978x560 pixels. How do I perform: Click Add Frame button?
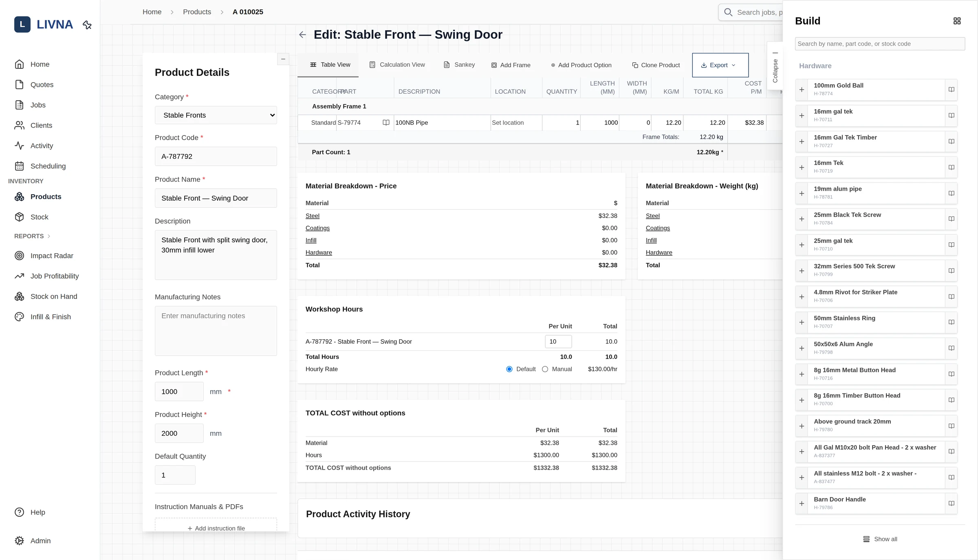point(511,65)
